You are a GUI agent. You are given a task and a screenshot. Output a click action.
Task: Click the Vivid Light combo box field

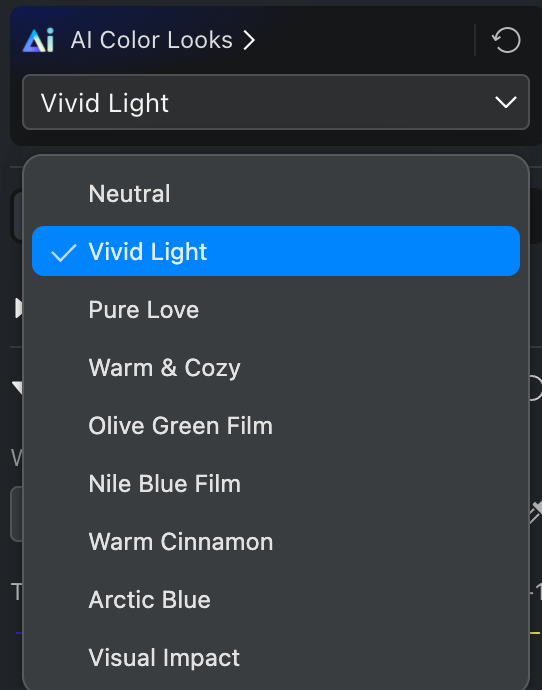point(276,102)
